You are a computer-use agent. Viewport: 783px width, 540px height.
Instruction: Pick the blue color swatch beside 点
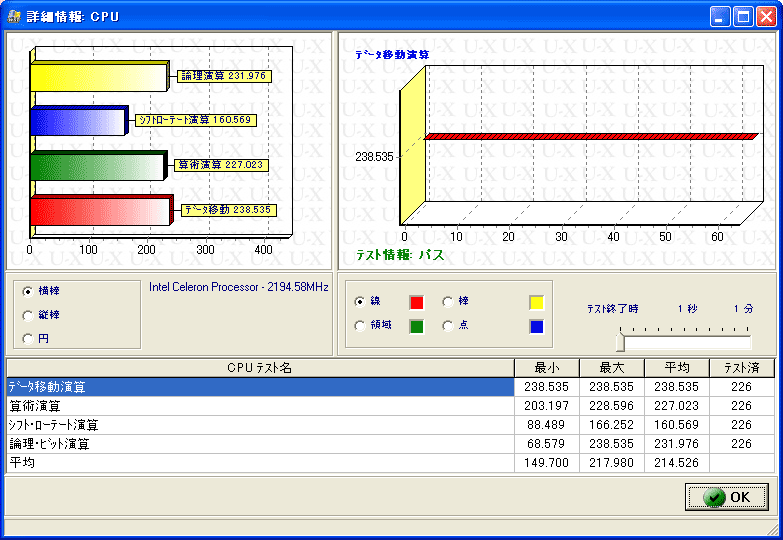point(537,326)
